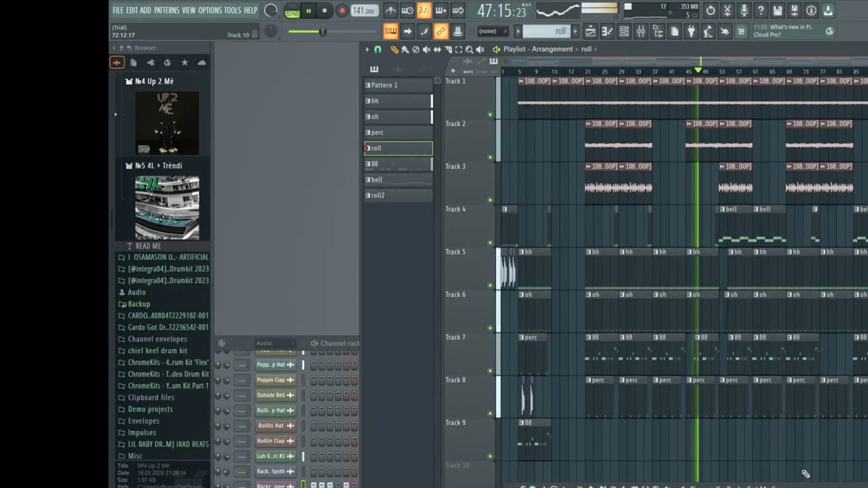Open the ADD menu
Viewport: 868px width, 488px height.
(146, 10)
